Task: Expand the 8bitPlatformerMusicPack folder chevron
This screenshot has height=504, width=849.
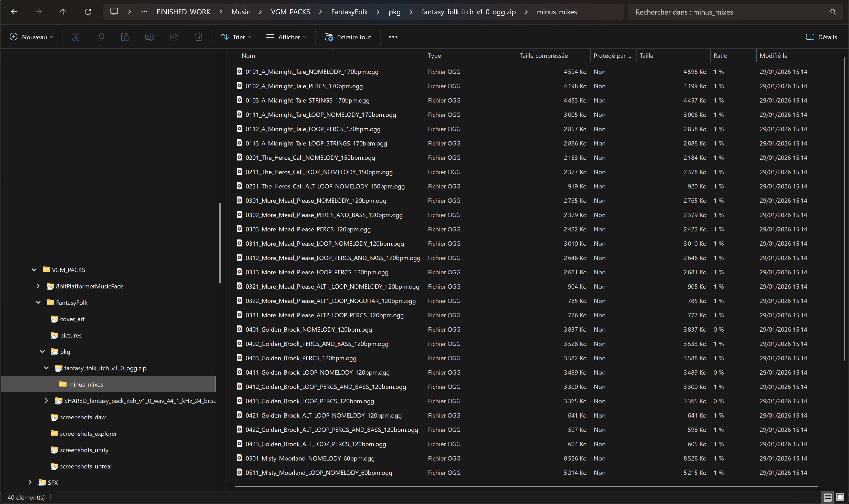Action: (38, 286)
